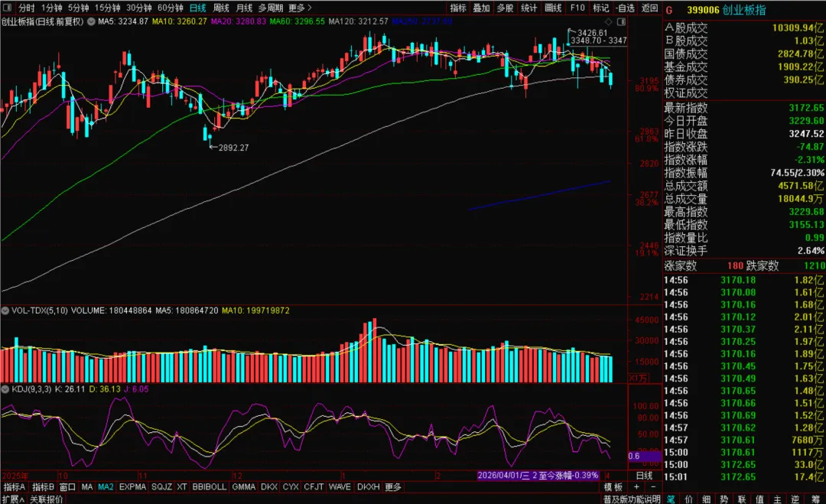Open the 模板 template menu
Screen dimensions: 826x504
[x=613, y=487]
